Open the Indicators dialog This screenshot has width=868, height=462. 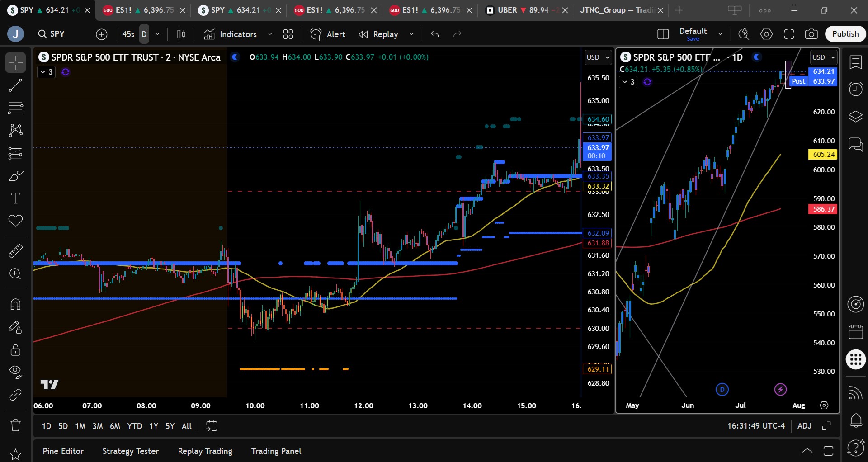tap(230, 34)
